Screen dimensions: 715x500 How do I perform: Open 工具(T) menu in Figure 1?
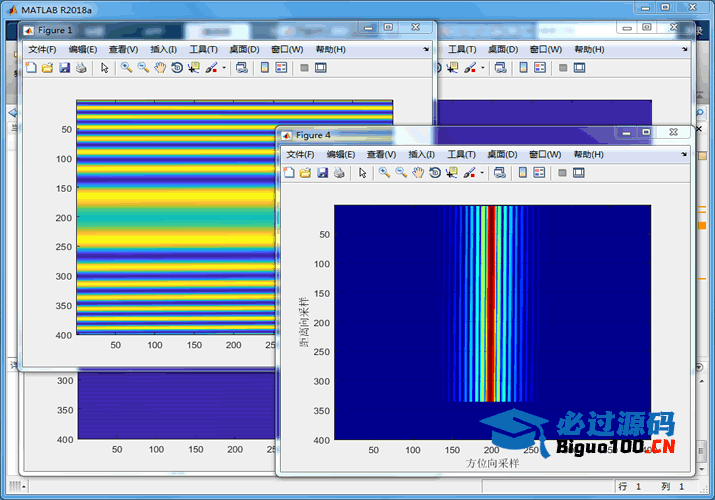click(x=203, y=49)
